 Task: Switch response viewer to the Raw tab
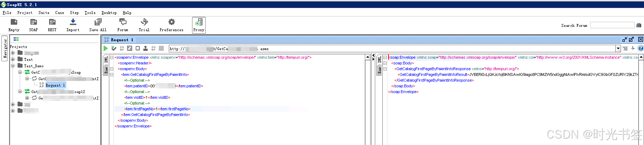380,70
